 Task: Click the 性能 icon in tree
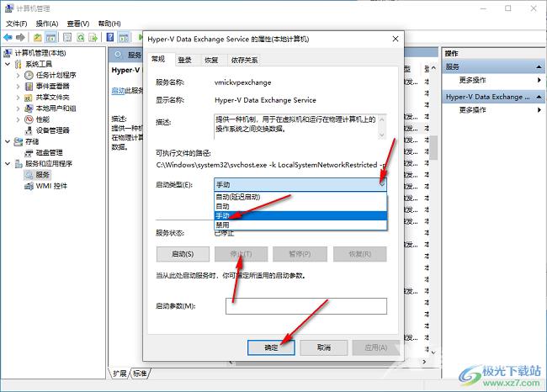pos(29,119)
